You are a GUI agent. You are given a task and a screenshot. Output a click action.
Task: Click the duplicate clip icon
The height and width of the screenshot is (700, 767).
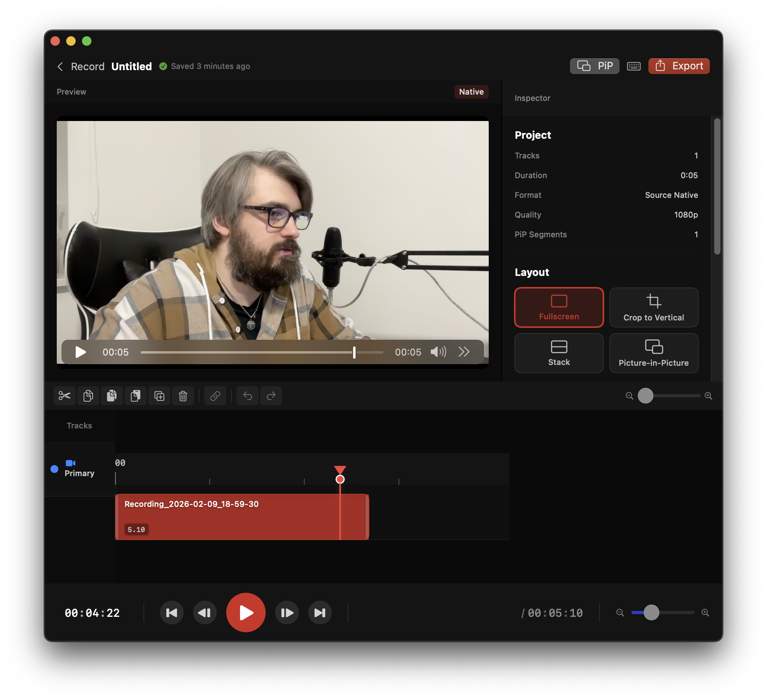pos(159,396)
